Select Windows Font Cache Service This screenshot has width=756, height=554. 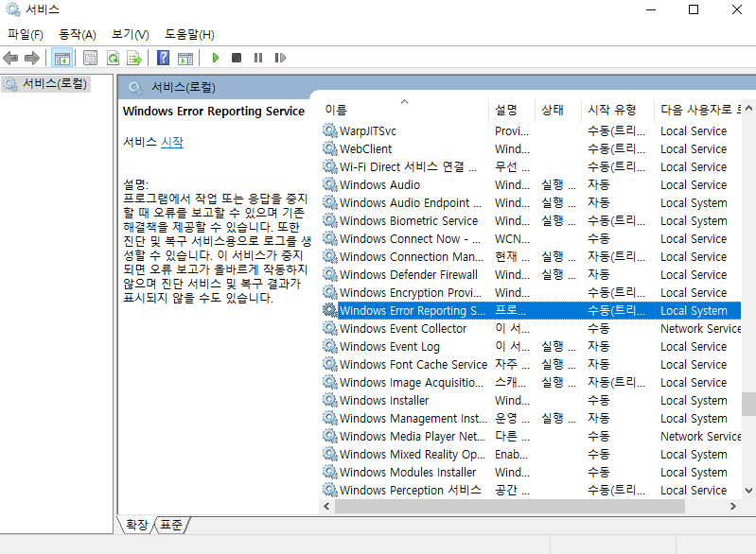point(531,364)
